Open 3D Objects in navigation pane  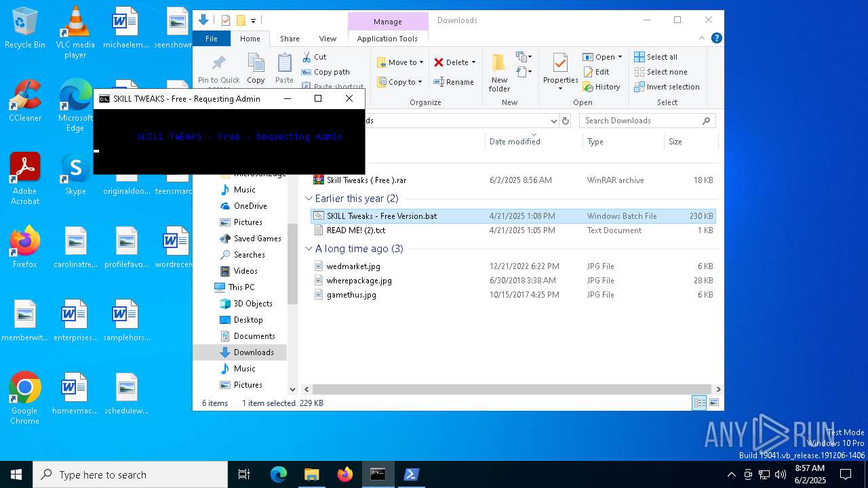click(x=246, y=304)
